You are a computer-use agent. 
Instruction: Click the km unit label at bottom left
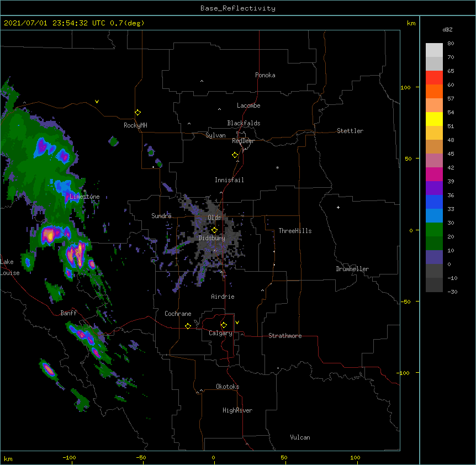tap(8, 459)
